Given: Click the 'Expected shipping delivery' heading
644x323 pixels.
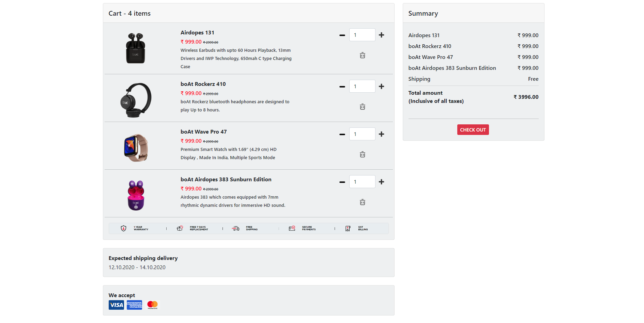Looking at the screenshot, I should [x=143, y=258].
